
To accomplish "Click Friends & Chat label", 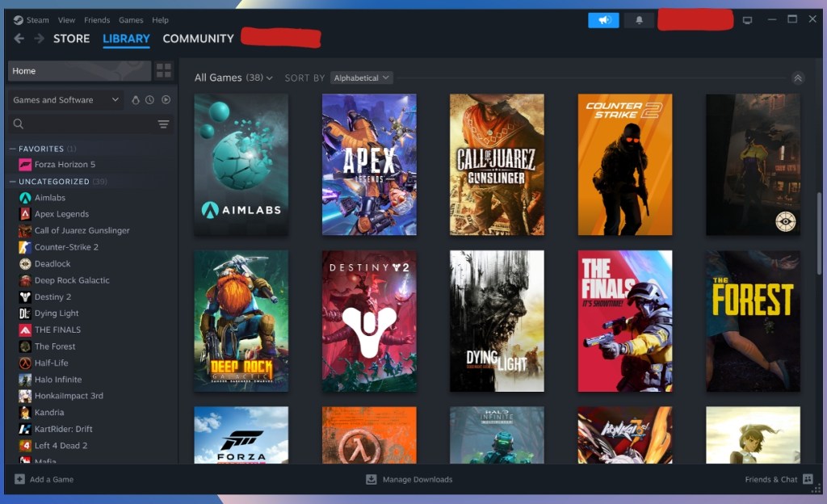I will point(771,479).
